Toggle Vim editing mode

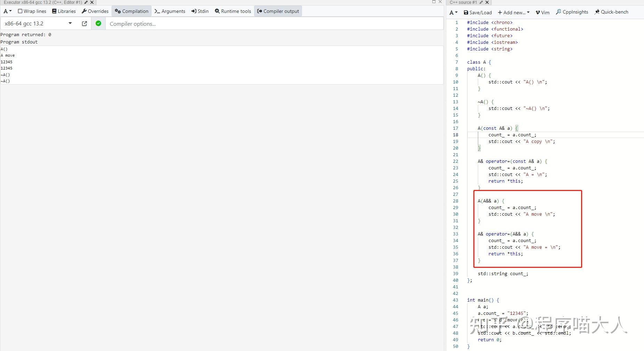542,12
